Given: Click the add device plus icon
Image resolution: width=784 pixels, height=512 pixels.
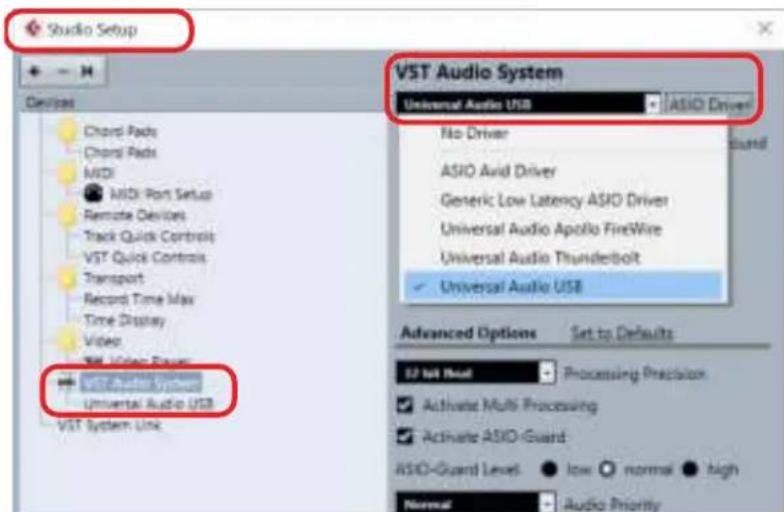Looking at the screenshot, I should (x=34, y=72).
